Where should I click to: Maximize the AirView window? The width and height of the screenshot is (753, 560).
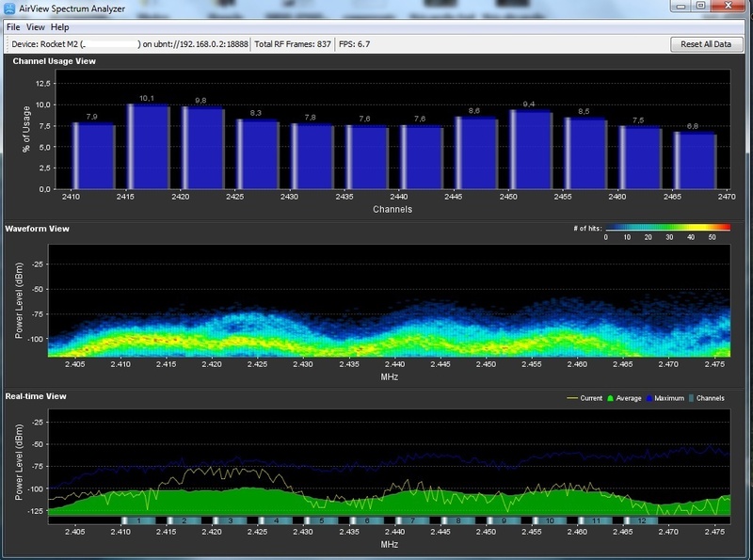point(701,7)
